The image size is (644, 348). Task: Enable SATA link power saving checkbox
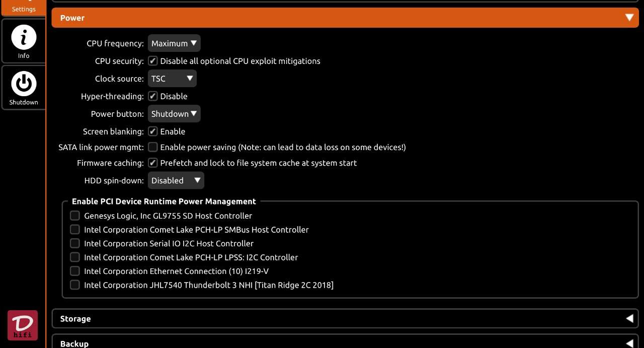click(153, 148)
